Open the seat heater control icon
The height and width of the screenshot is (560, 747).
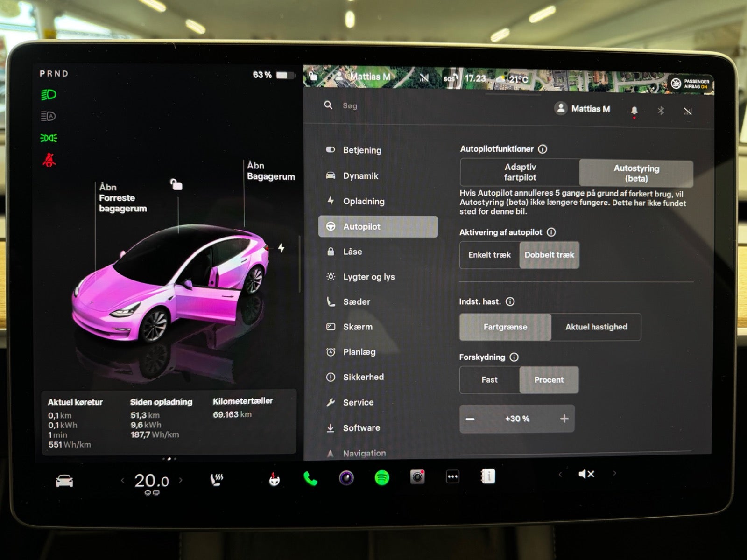(217, 479)
